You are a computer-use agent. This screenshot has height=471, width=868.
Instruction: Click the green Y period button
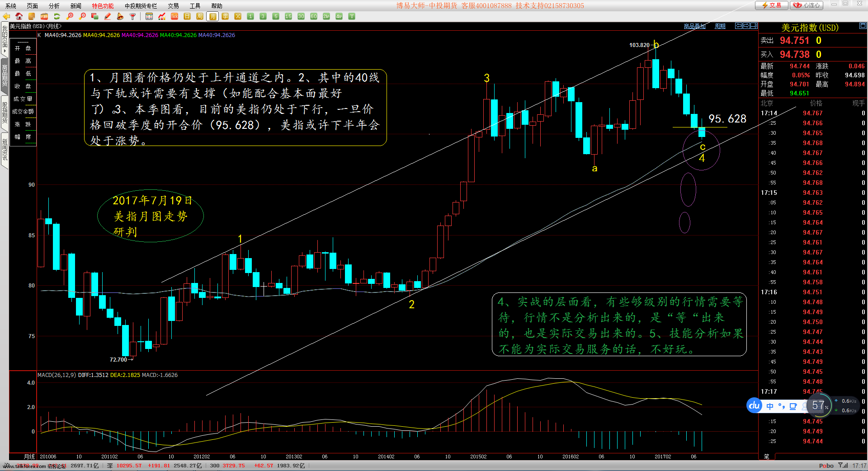[x=352, y=16]
